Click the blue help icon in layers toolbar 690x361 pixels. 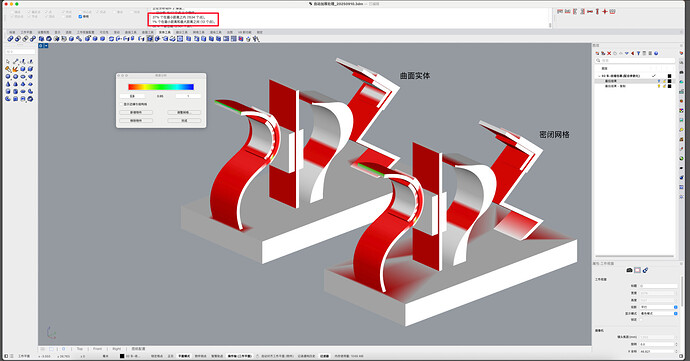click(656, 53)
